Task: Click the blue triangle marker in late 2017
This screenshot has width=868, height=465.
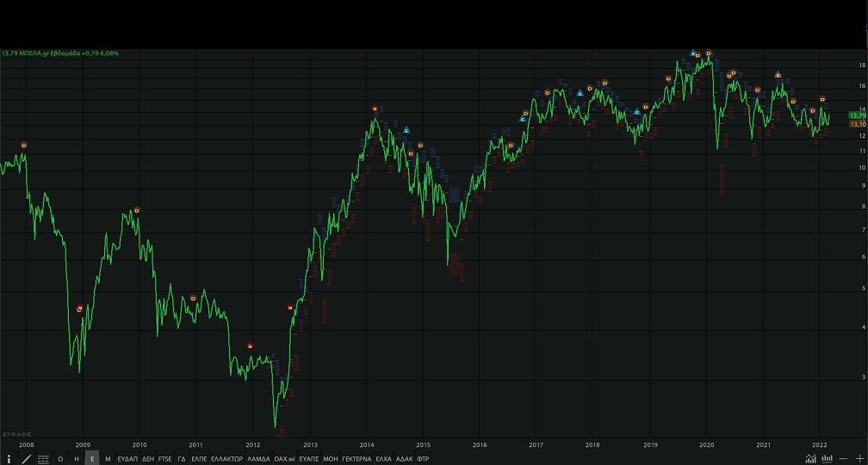Action: point(580,92)
